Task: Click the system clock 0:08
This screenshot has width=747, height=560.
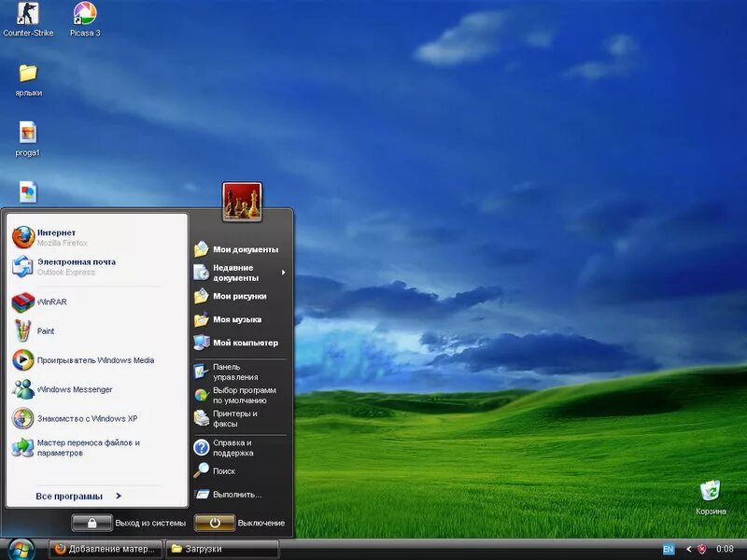Action: (x=725, y=549)
